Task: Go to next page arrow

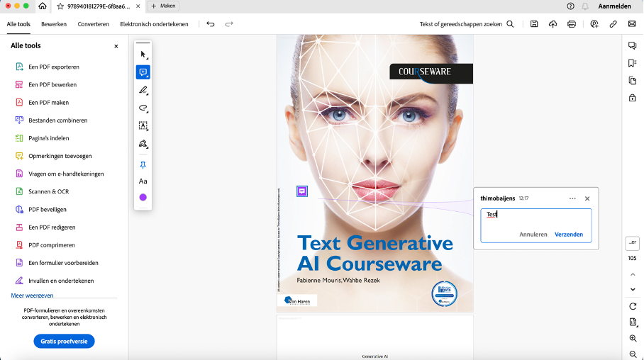Action: click(633, 289)
